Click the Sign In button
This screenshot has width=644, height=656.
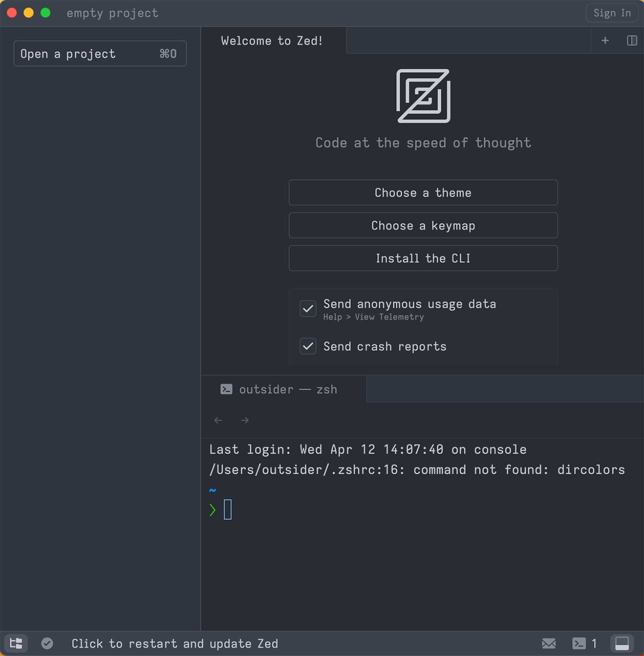[x=612, y=13]
